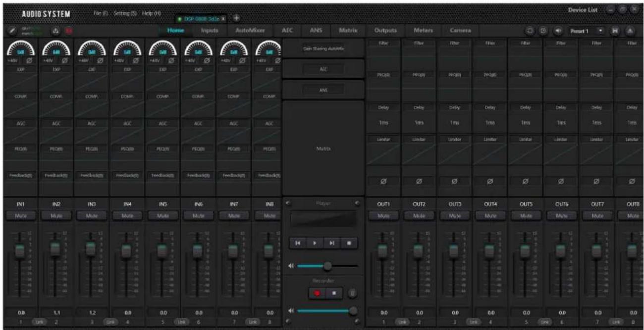The image size is (644, 330).
Task: Switch to the Matrix tab
Action: 348,31
